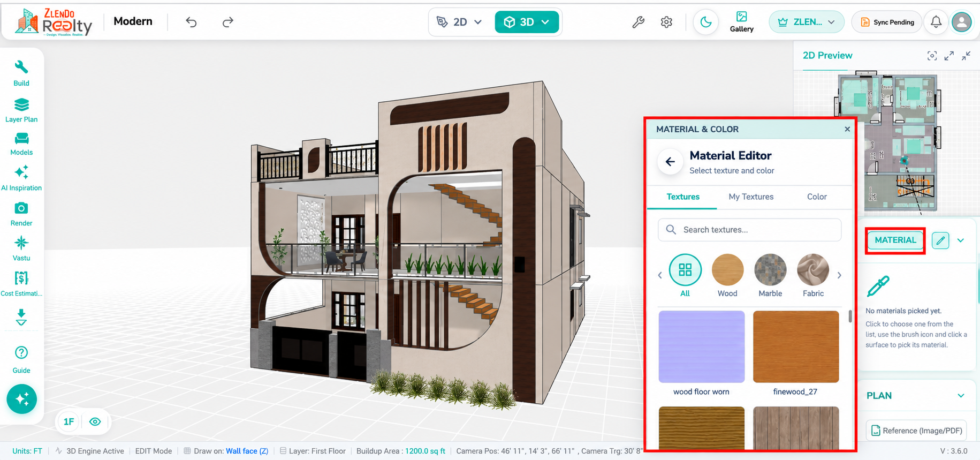Open the Render camera tool
Screen dimensions: 980x460
coord(21,214)
